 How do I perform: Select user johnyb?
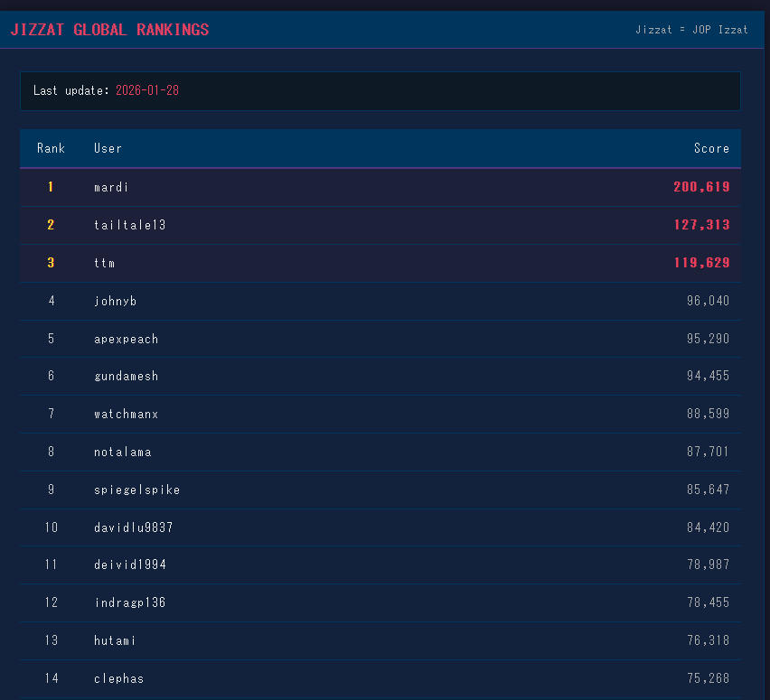tap(115, 301)
